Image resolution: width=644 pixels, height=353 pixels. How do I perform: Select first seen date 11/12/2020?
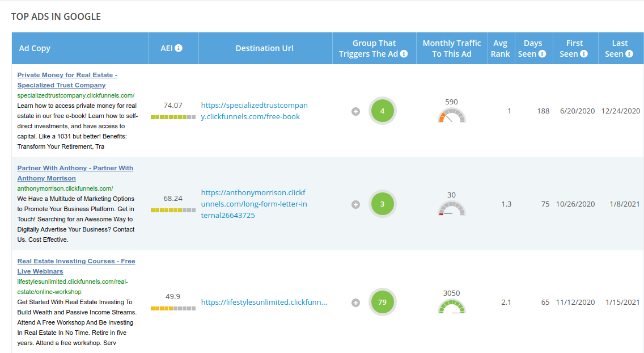pyautogui.click(x=575, y=302)
